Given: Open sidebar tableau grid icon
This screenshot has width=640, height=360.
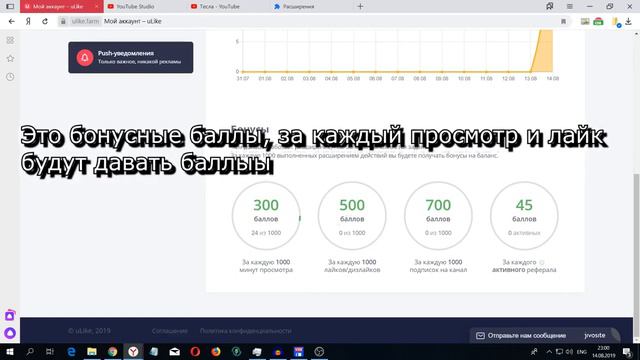Looking at the screenshot, I should pos(10,40).
